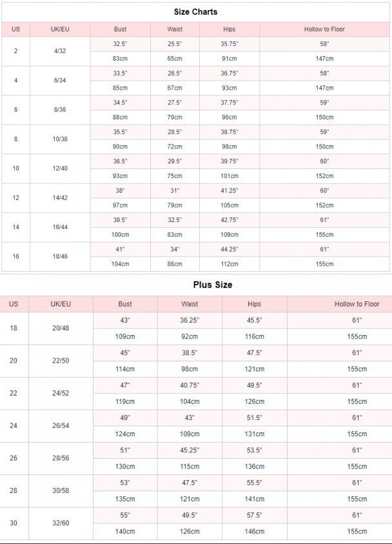The height and width of the screenshot is (544, 392).
Task: Click the 18/46 UK/EU cell
Action: 60,256
